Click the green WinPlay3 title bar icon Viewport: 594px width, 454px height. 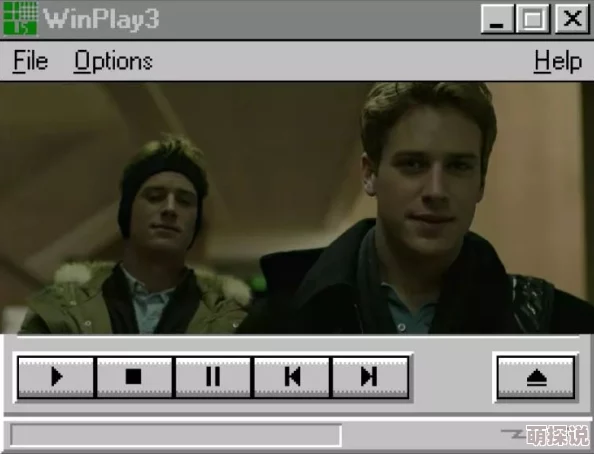pyautogui.click(x=20, y=19)
